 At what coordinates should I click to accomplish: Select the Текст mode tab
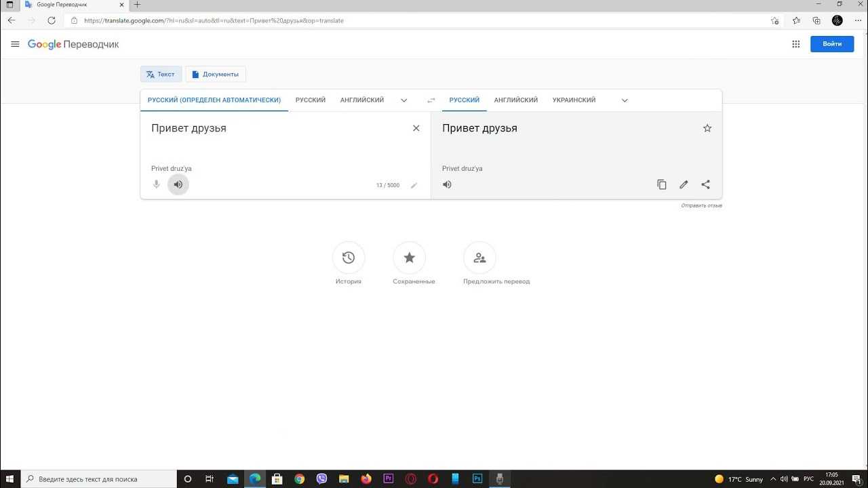pos(161,74)
